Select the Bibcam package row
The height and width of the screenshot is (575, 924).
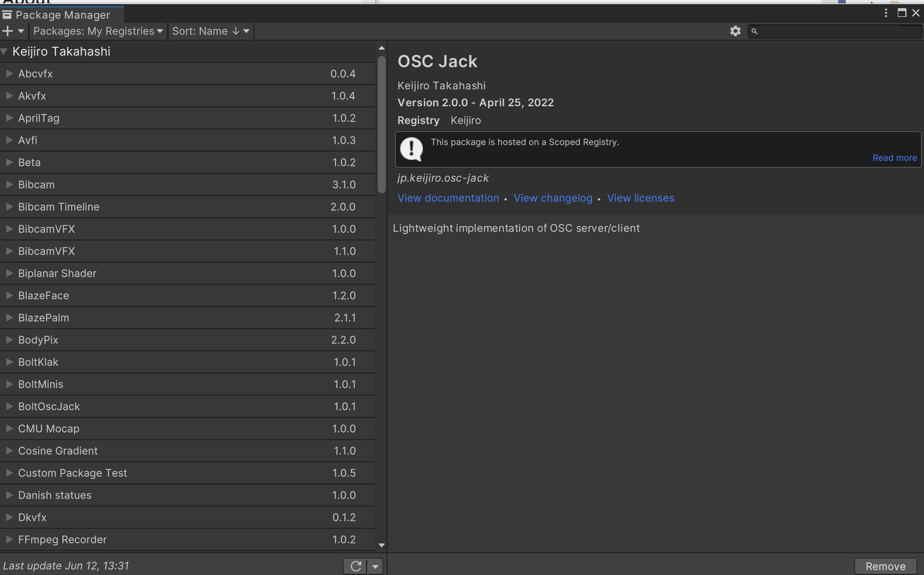coord(187,184)
